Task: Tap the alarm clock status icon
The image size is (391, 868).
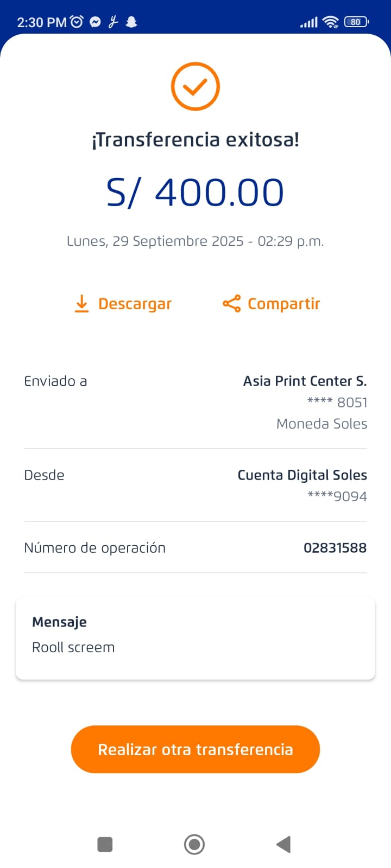Action: pos(77,22)
